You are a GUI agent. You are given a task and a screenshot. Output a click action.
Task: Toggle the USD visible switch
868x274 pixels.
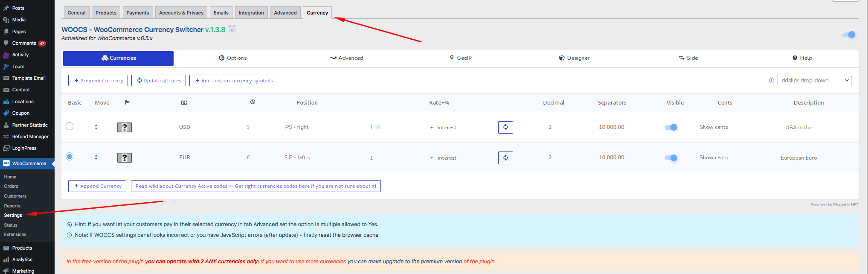click(671, 127)
